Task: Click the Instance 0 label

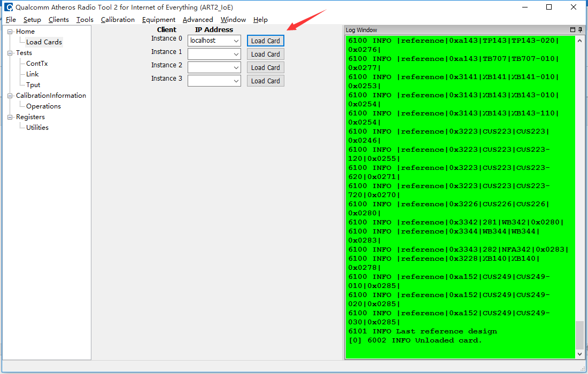Action: pyautogui.click(x=166, y=38)
